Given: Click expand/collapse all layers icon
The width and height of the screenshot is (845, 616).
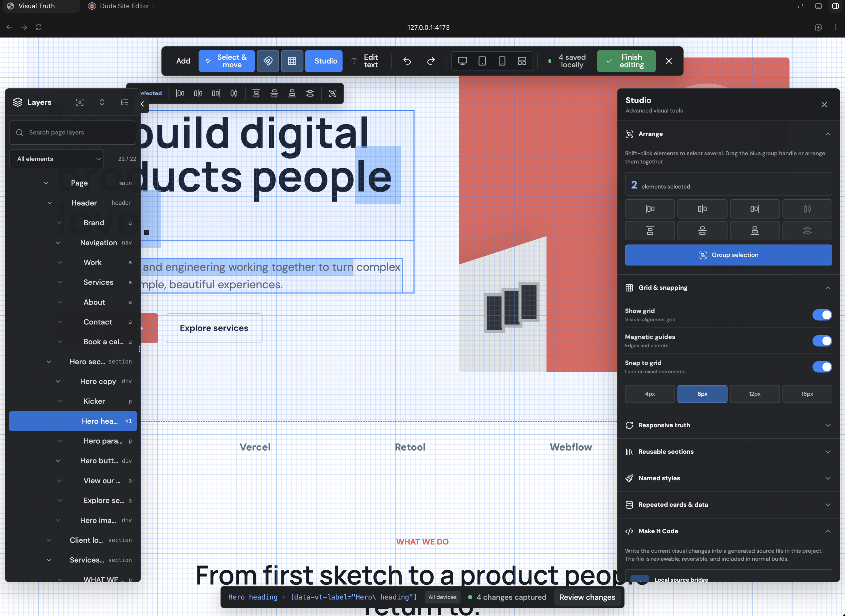Looking at the screenshot, I should coord(102,102).
